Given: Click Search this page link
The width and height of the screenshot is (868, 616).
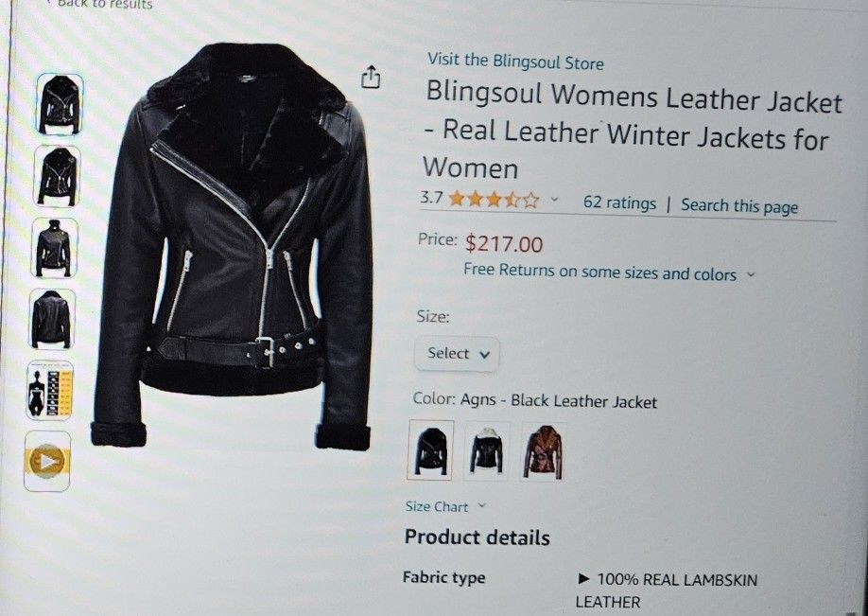Looking at the screenshot, I should [x=739, y=205].
